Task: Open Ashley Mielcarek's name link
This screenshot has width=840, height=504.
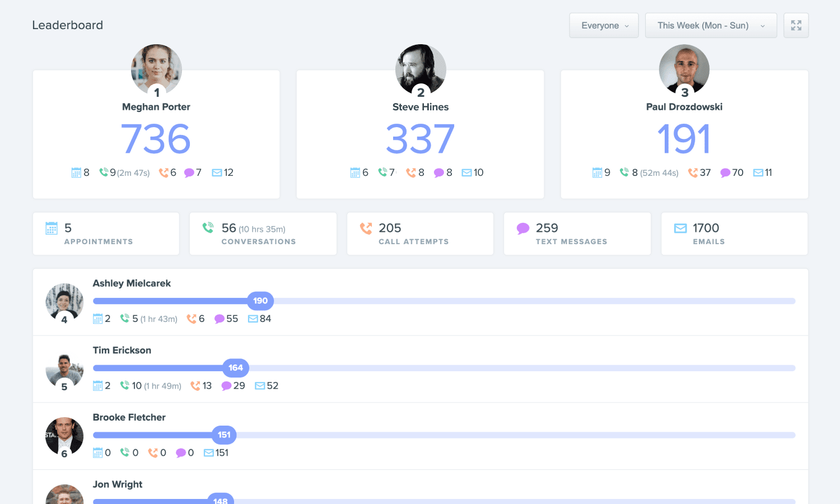Action: point(132,283)
